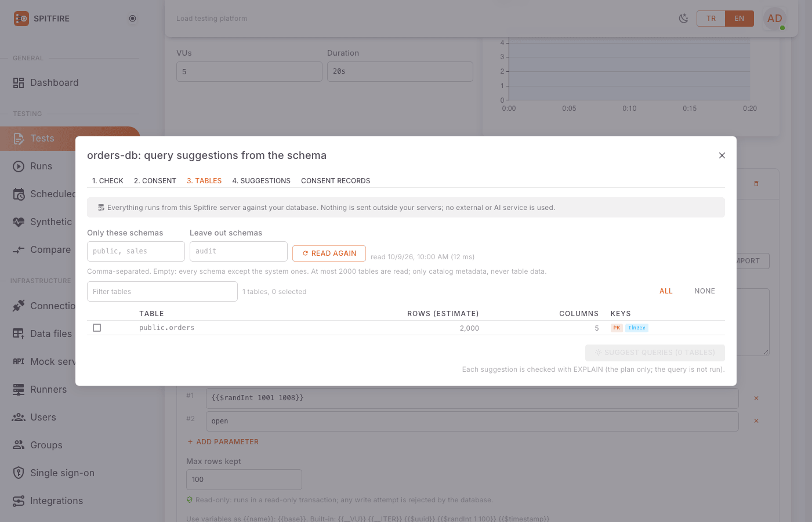This screenshot has width=812, height=522.
Task: Click the parameter #2 field containing open
Action: pos(472,421)
